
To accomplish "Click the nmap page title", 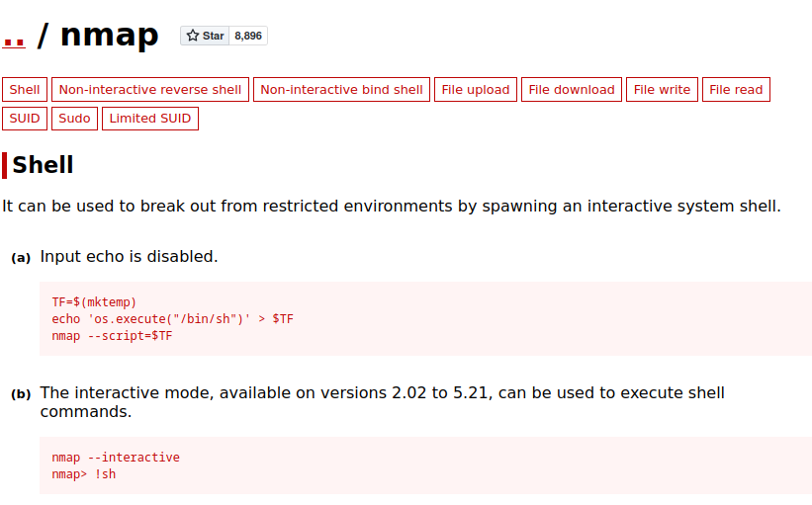I will coord(109,36).
